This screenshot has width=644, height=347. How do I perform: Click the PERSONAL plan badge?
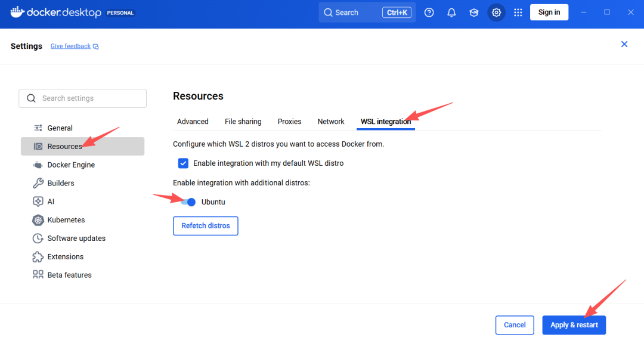(120, 13)
